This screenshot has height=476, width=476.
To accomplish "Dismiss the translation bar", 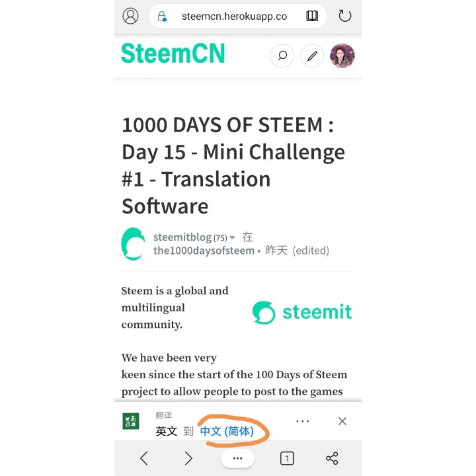I will tap(342, 421).
